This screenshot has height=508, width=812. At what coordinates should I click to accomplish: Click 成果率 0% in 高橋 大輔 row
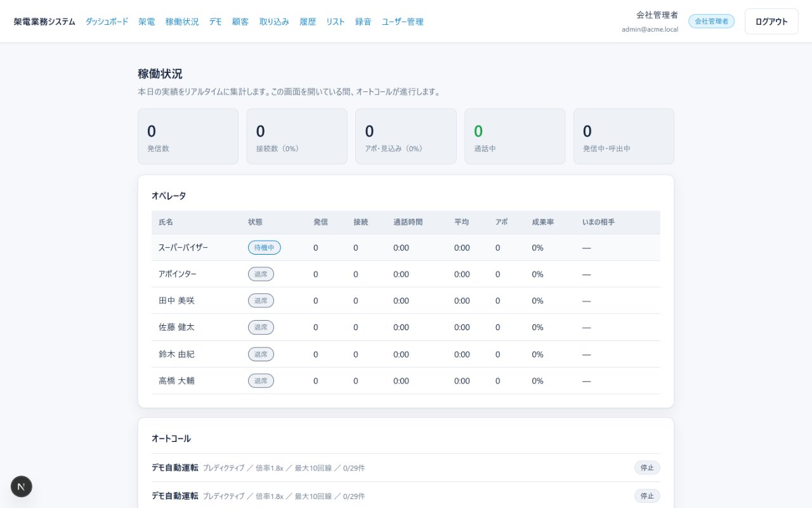pos(538,381)
